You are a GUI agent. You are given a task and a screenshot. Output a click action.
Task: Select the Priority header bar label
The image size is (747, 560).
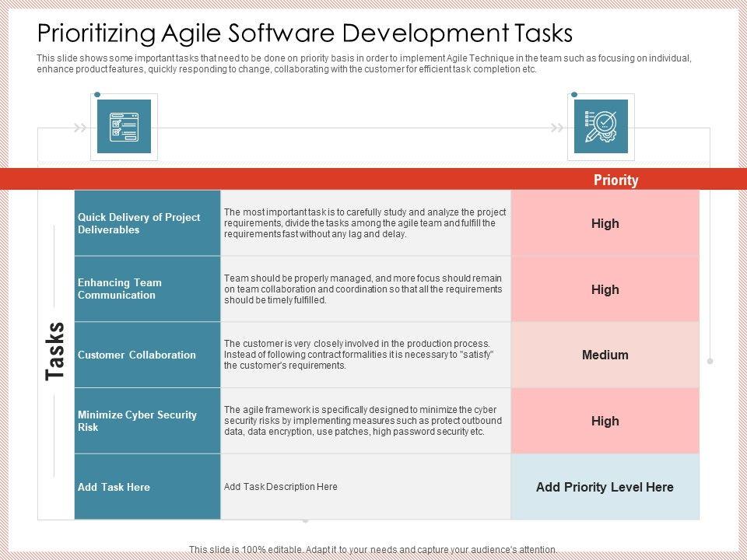tap(615, 180)
